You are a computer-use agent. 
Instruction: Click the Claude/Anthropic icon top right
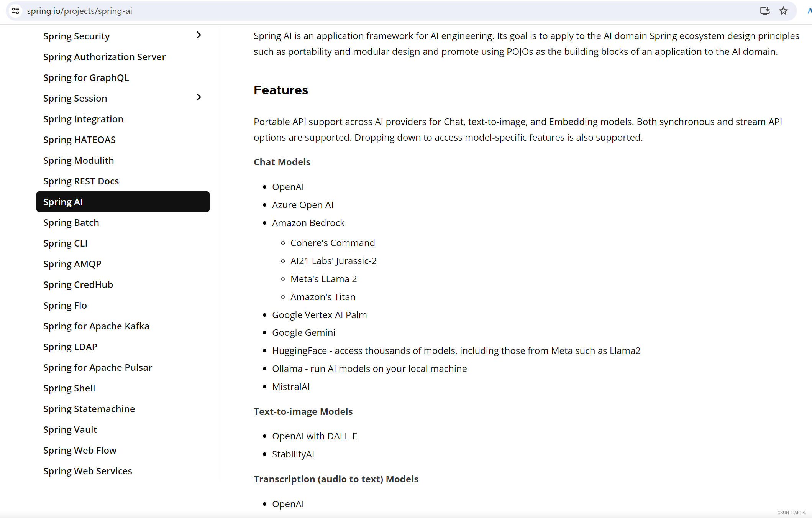click(x=809, y=11)
